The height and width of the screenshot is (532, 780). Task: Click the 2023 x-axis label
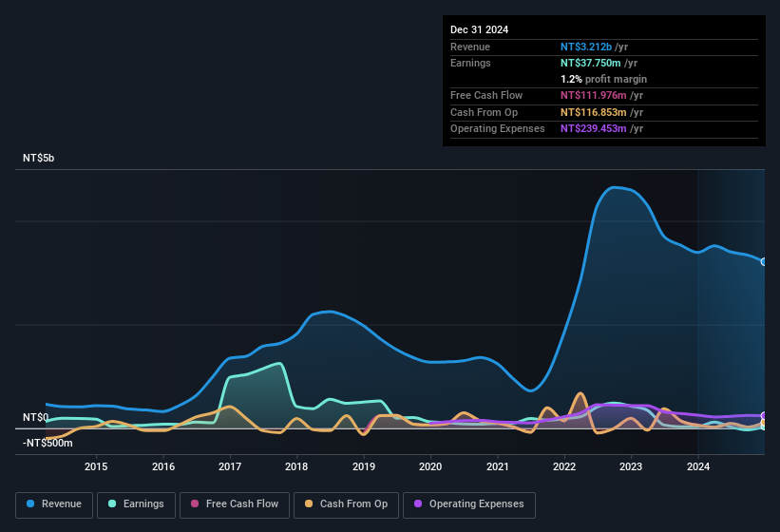coord(631,466)
